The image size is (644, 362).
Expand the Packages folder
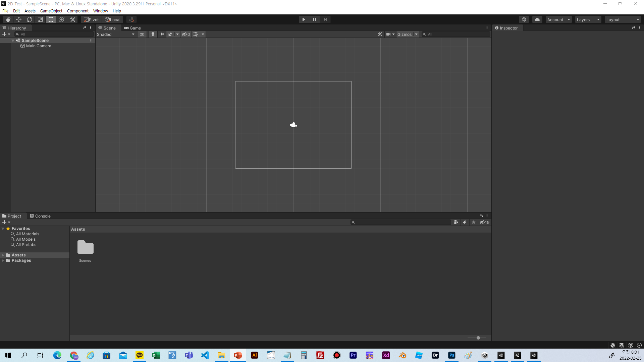click(x=3, y=260)
